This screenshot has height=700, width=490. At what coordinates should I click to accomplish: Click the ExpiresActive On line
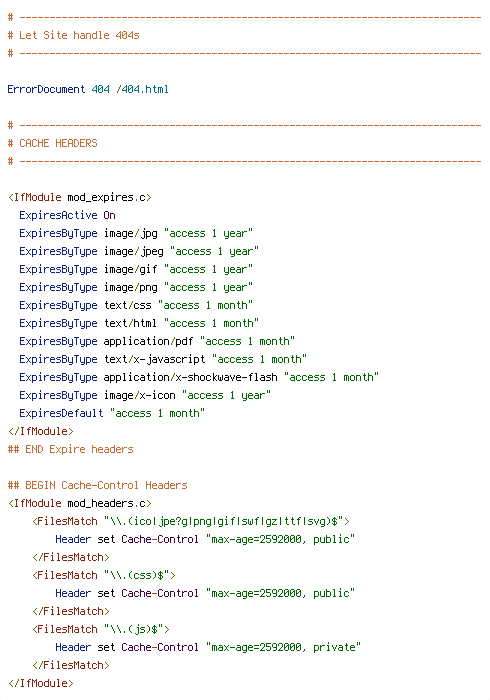[67, 215]
